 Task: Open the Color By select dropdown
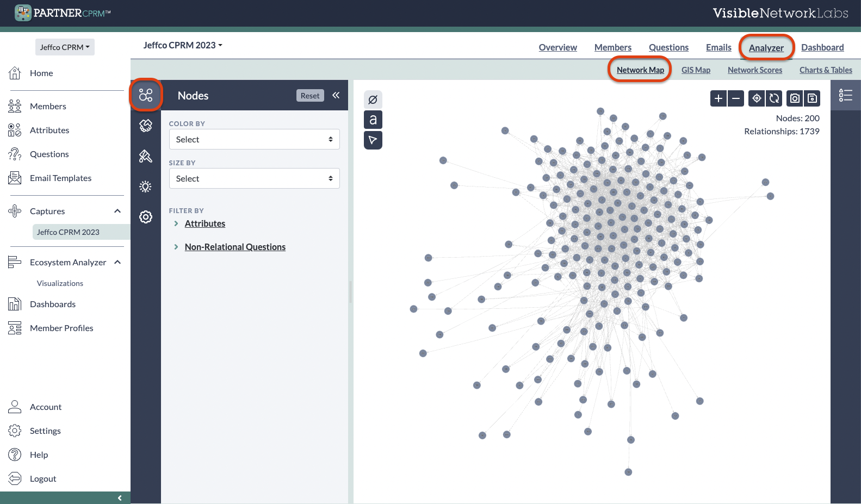tap(255, 139)
